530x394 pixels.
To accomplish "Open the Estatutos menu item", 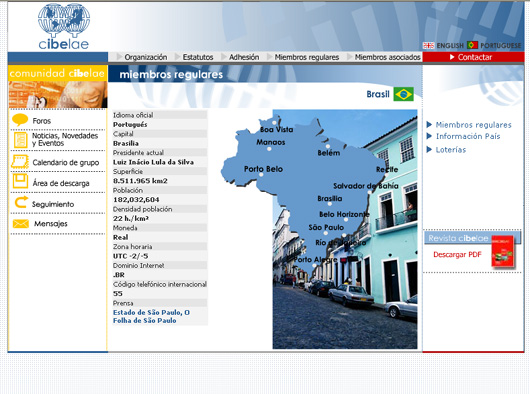I will (198, 57).
